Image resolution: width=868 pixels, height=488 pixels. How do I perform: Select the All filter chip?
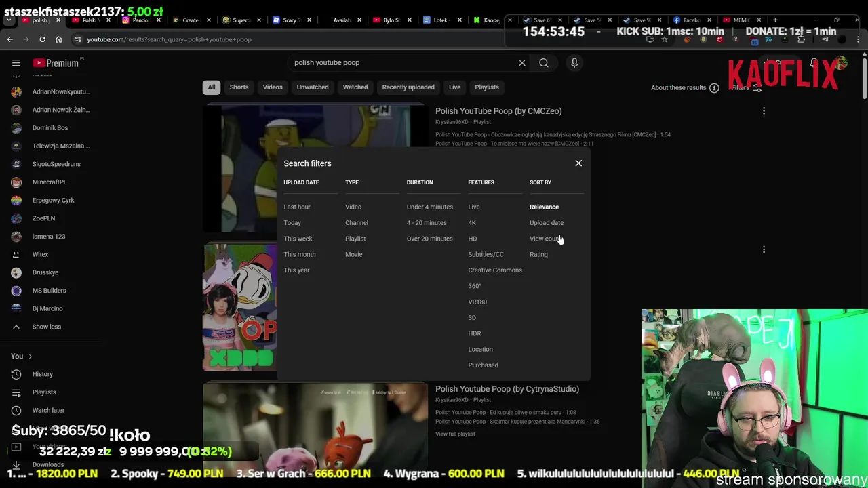(212, 87)
